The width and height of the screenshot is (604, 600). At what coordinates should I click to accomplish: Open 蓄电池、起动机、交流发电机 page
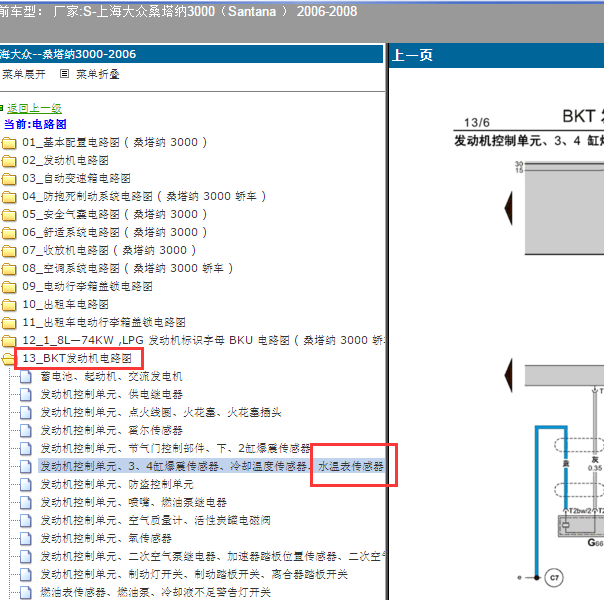click(111, 377)
